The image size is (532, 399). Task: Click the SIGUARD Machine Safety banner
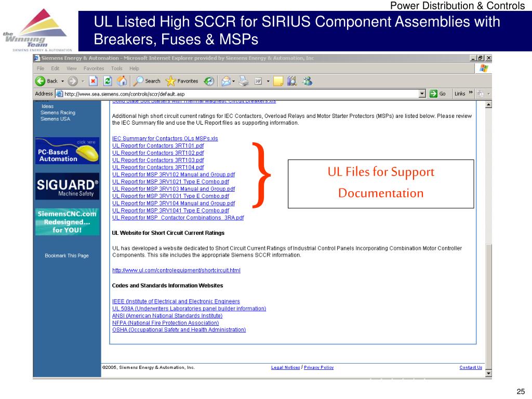pos(67,187)
